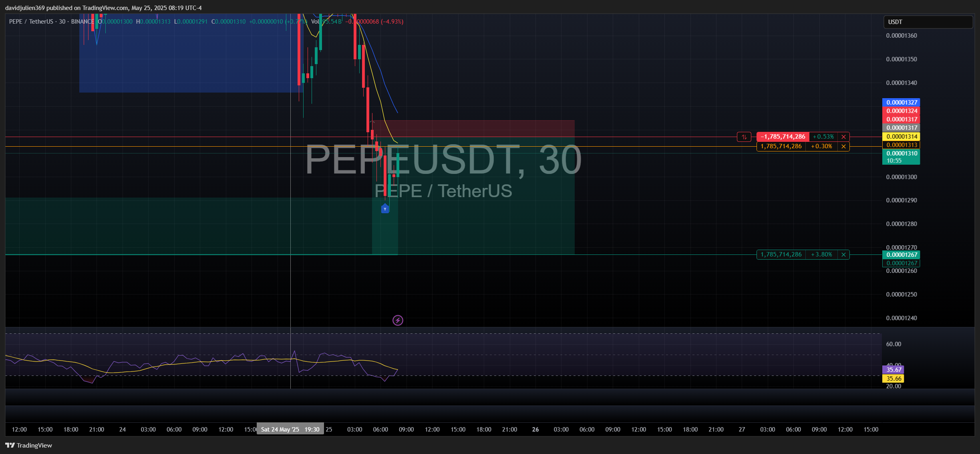Viewport: 980px width, 454px height.
Task: Click the high value H0.00001313 in the legend
Action: tap(153, 22)
